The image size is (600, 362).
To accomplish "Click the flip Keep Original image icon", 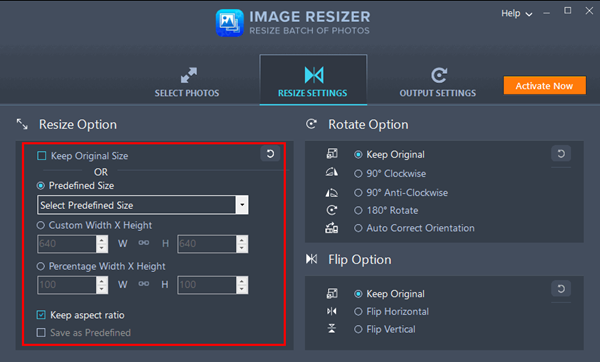I will [x=332, y=294].
